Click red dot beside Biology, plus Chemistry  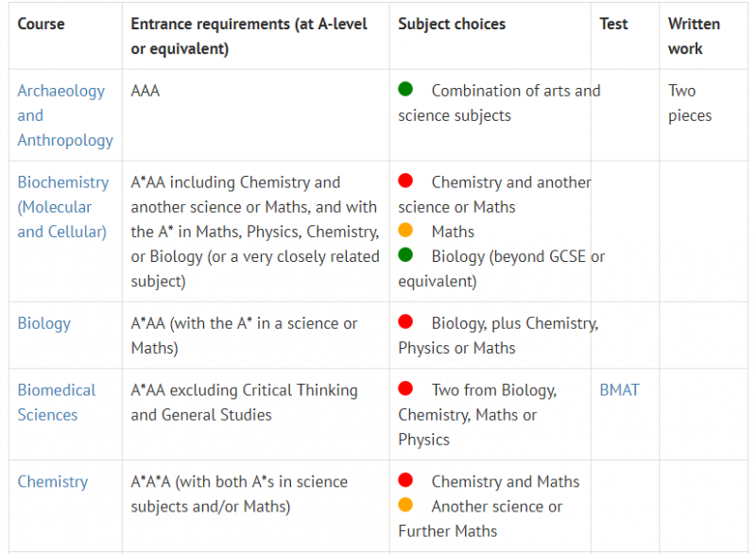click(405, 321)
